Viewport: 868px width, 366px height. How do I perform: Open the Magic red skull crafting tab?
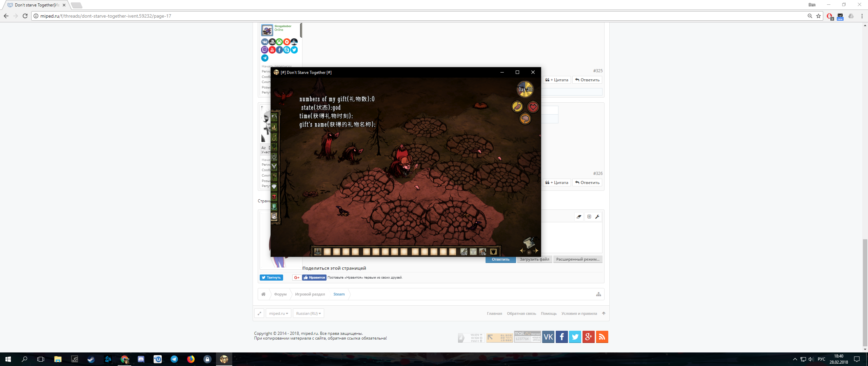pos(274,197)
